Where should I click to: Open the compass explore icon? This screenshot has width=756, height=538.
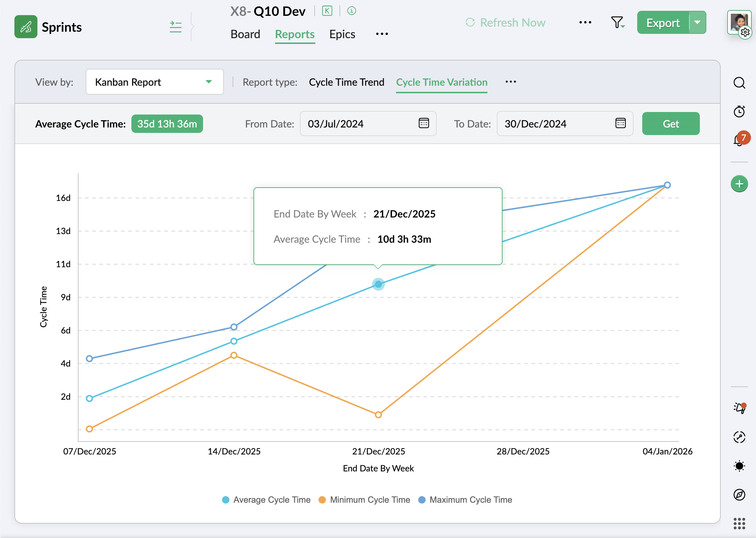(739, 494)
